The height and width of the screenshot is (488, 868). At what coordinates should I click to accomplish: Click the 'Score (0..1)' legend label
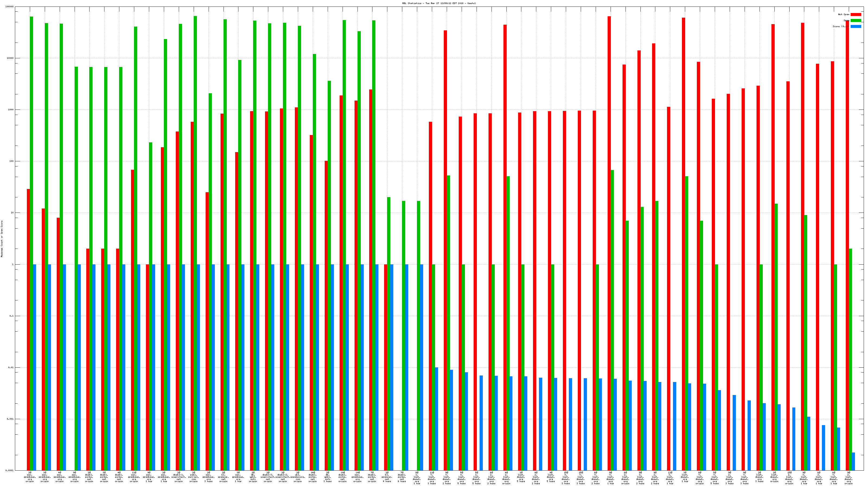coord(841,26)
